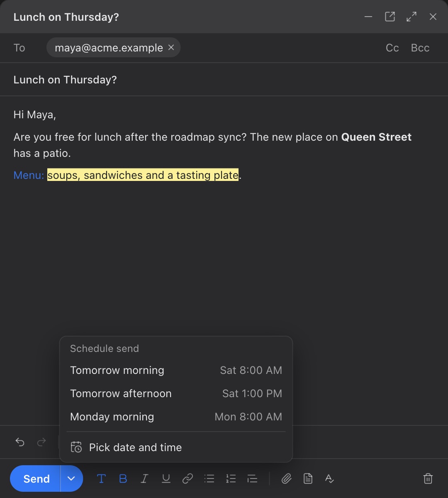Redo the last edit
The width and height of the screenshot is (448, 498).
click(41, 442)
